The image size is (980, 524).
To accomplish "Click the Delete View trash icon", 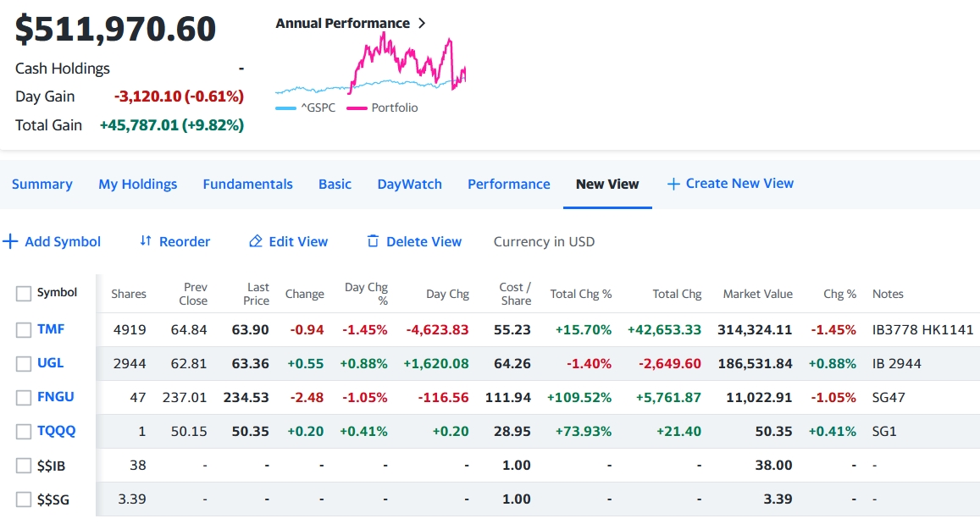I will pos(373,242).
